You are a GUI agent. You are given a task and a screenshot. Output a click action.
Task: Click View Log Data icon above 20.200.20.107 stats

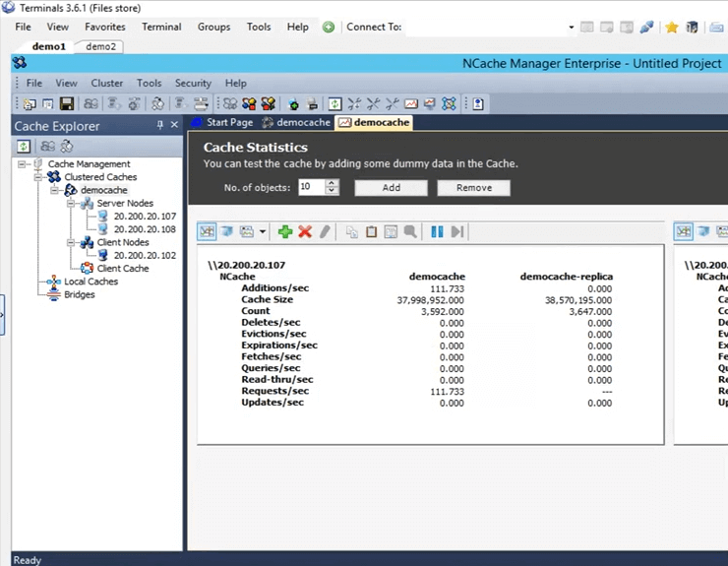click(226, 231)
